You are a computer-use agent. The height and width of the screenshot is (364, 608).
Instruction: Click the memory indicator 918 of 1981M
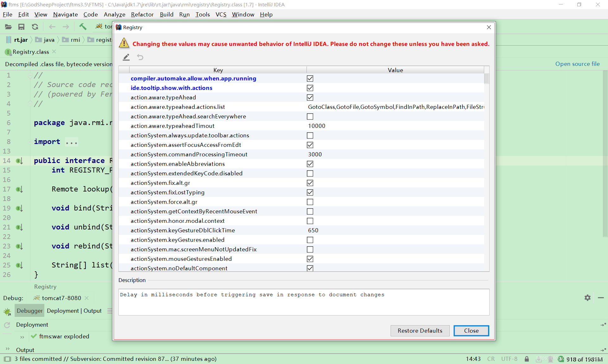click(x=584, y=359)
